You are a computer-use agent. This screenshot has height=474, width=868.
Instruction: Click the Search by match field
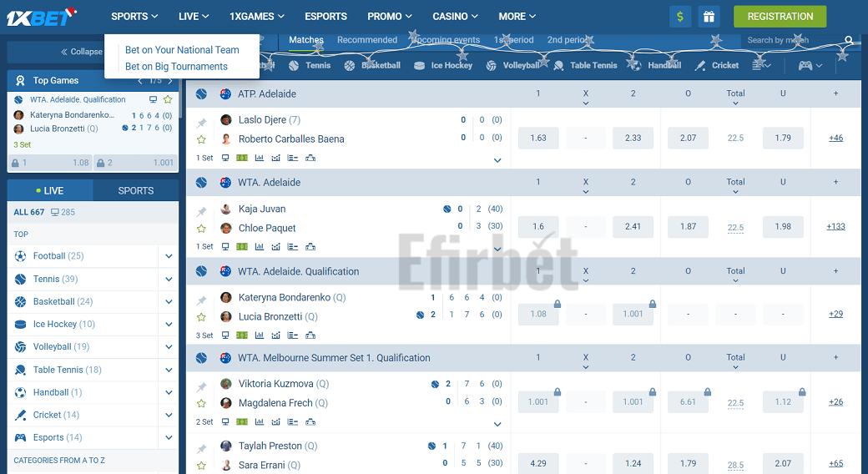click(x=791, y=40)
